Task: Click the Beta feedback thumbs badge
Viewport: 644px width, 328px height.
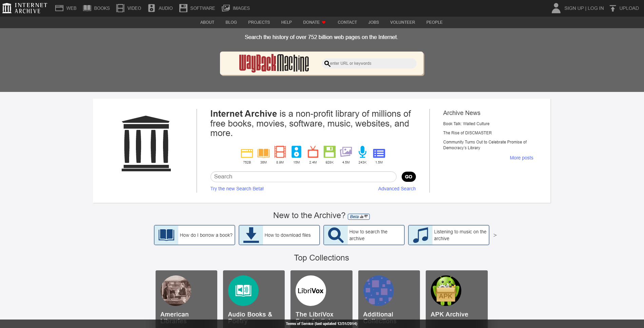Action: [359, 217]
